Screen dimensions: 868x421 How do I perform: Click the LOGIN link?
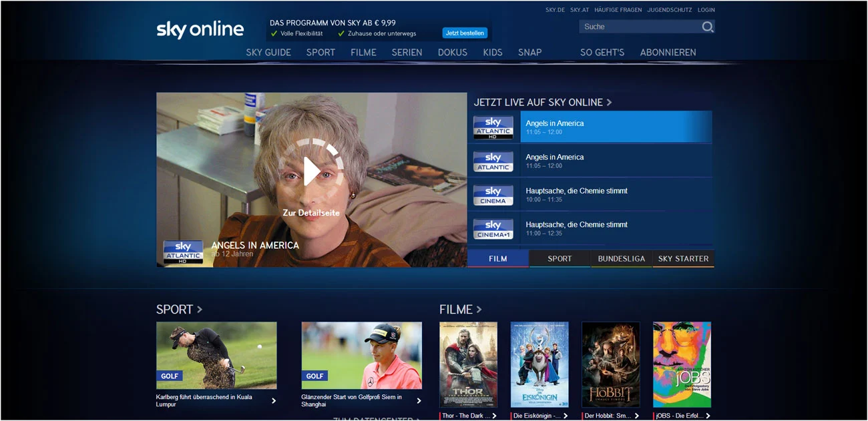point(706,10)
